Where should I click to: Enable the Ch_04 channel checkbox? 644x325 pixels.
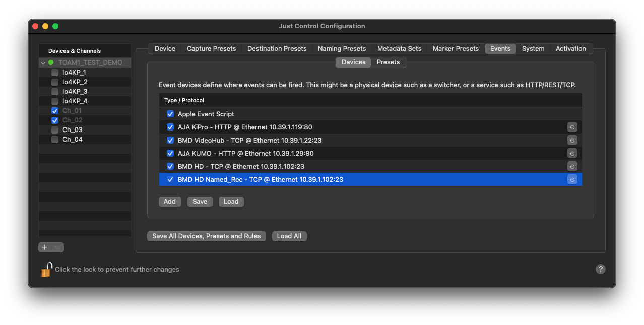tap(55, 140)
